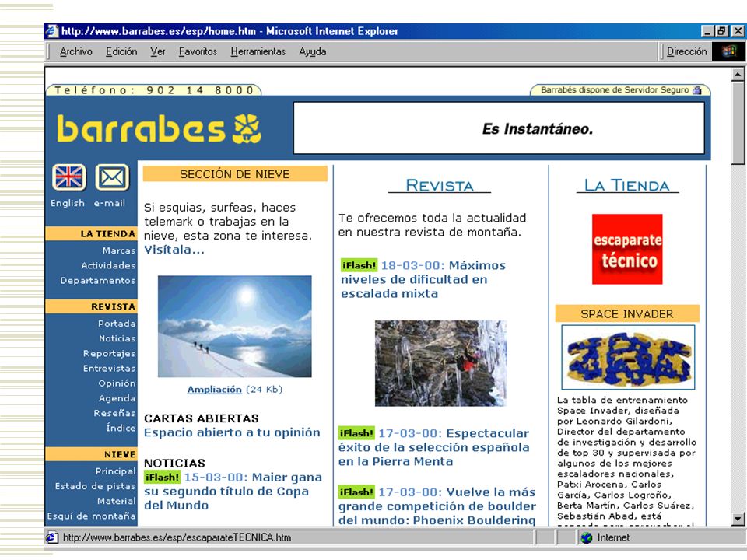
Task: Open the 18-03-00 escalada mixta article
Action: click(x=423, y=279)
